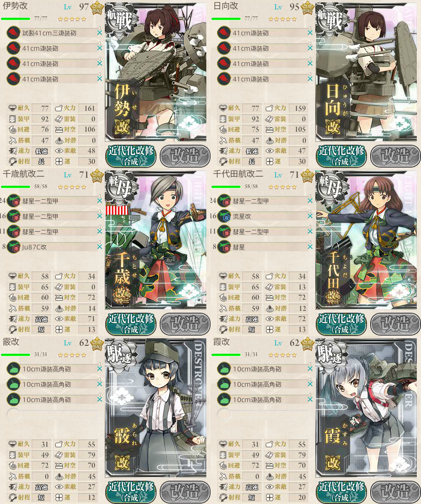
Task: Click the 駆逐 ship-type emblem on Arare's card
Action: pos(120,355)
